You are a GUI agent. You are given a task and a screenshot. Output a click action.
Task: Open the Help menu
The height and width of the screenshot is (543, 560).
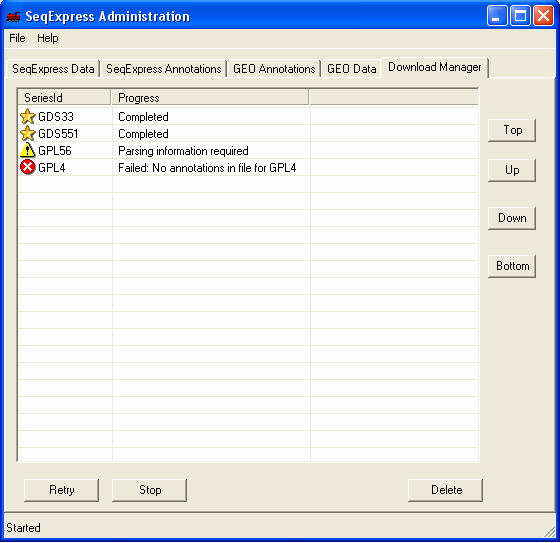[48, 38]
